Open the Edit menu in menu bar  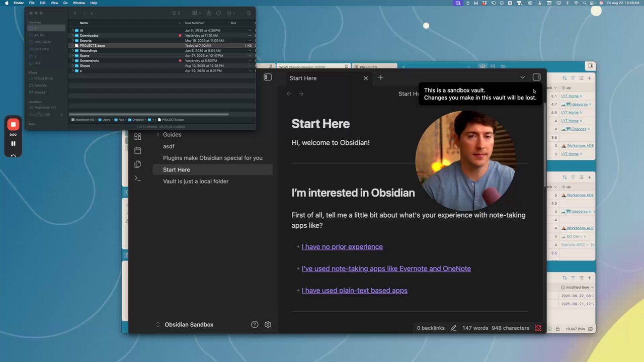point(43,3)
